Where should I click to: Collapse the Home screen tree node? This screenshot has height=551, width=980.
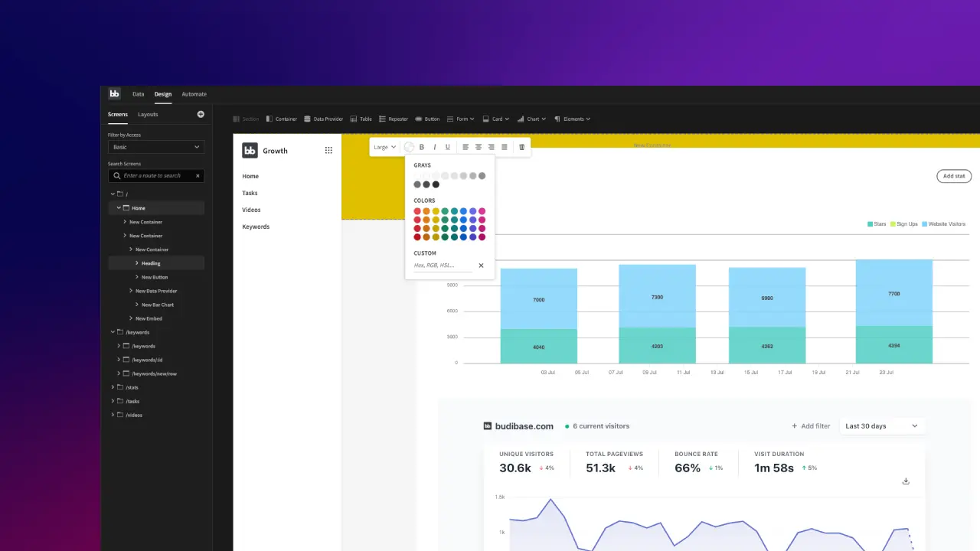(x=119, y=208)
